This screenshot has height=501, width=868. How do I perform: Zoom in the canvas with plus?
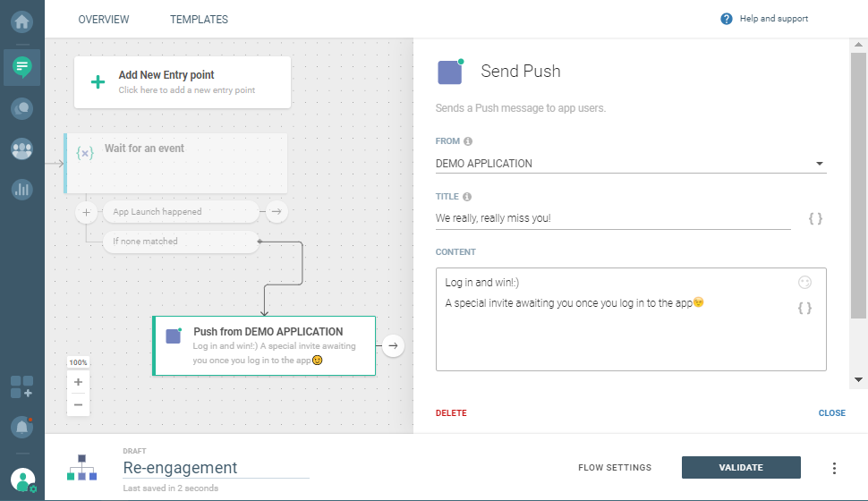tap(78, 382)
